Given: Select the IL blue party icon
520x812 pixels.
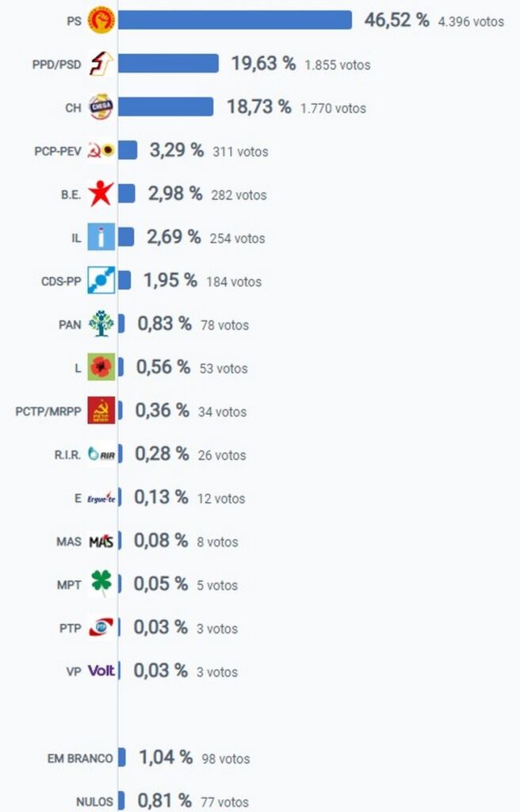Looking at the screenshot, I should pyautogui.click(x=101, y=237).
